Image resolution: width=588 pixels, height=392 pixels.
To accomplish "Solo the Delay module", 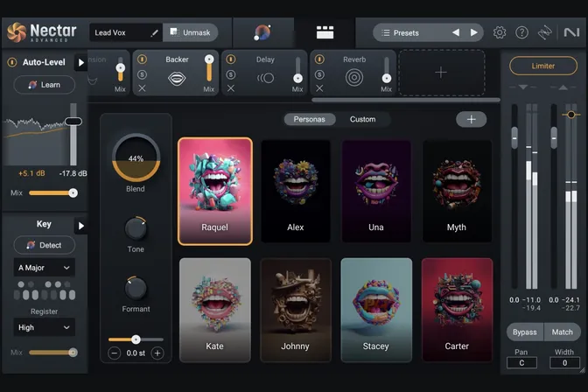I will pos(231,74).
